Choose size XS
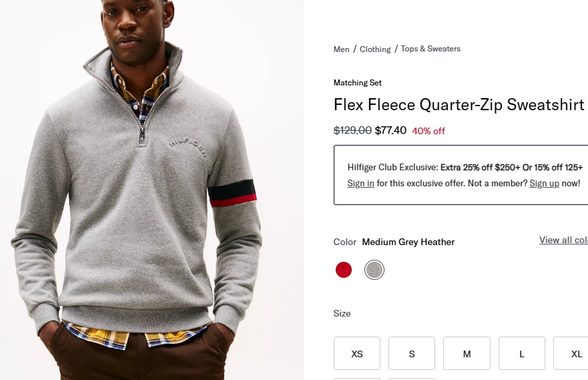The width and height of the screenshot is (588, 380). (357, 353)
